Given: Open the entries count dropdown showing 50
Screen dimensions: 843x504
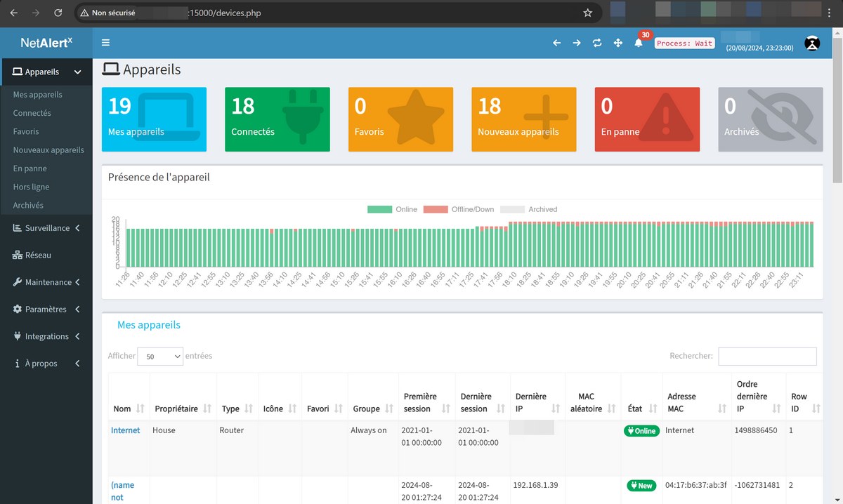Looking at the screenshot, I should (x=160, y=357).
